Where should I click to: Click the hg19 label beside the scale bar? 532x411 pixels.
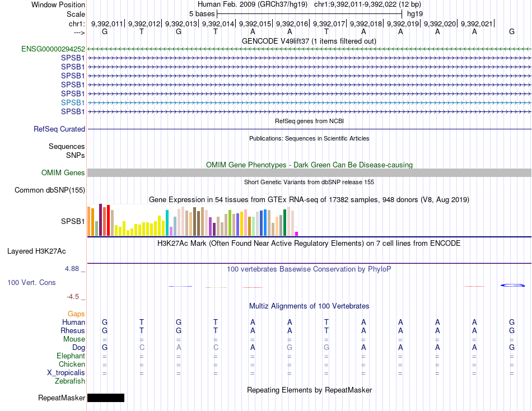coord(415,14)
